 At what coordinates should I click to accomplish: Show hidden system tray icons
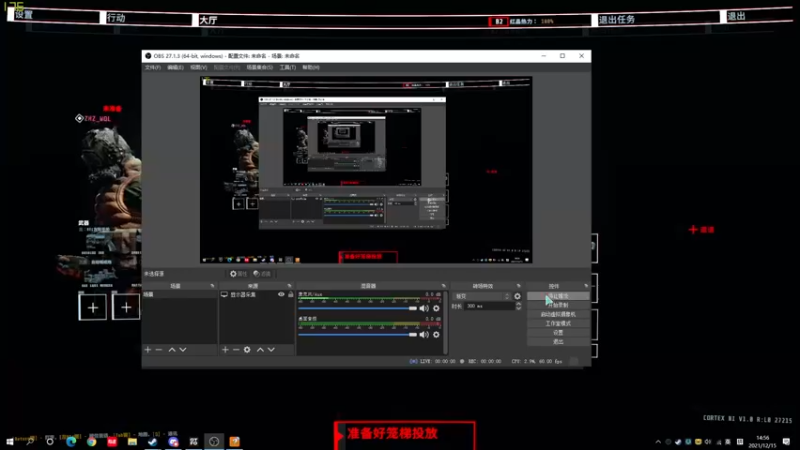(x=658, y=442)
